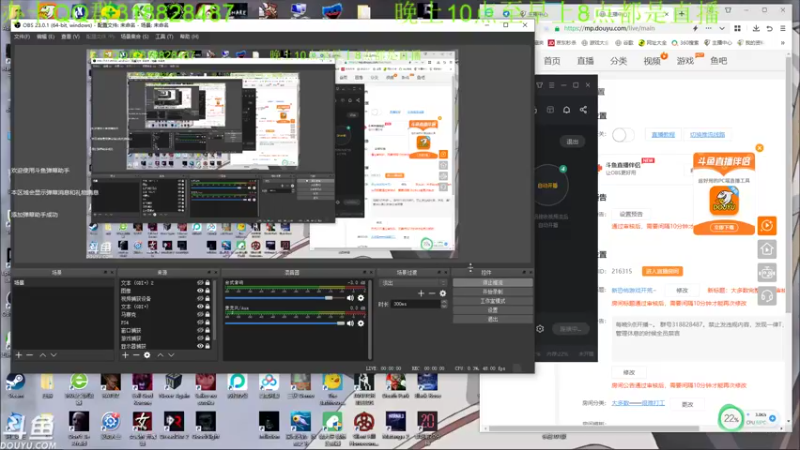Viewport: 800px width, 450px height.
Task: Click orange 进入直播间 button
Action: coord(662,271)
